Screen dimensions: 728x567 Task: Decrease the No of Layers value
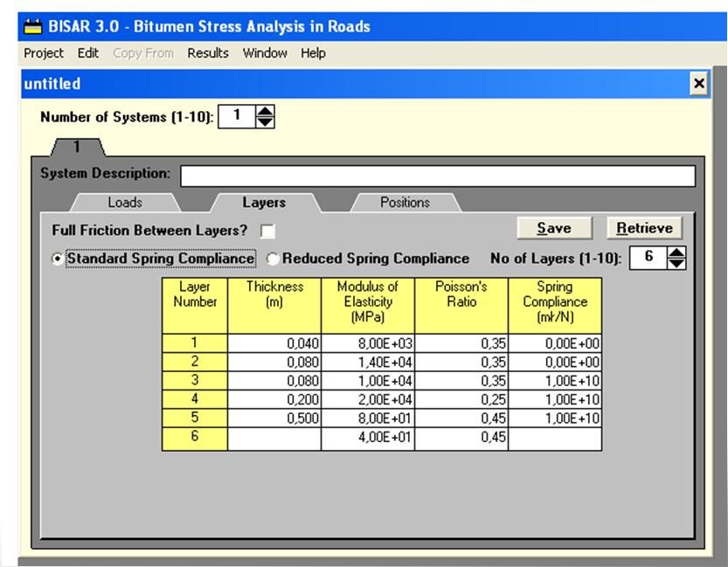pyautogui.click(x=676, y=264)
